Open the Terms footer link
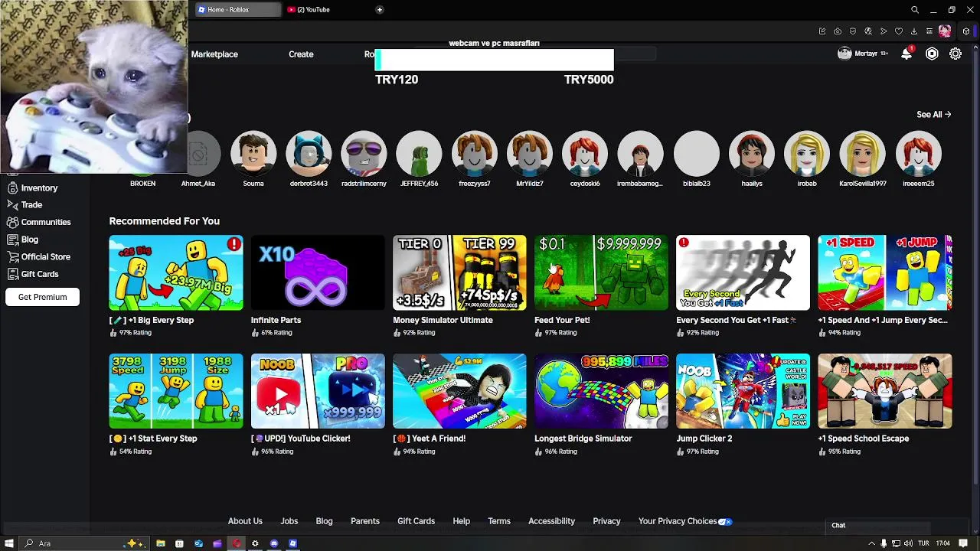The height and width of the screenshot is (551, 980). [499, 521]
